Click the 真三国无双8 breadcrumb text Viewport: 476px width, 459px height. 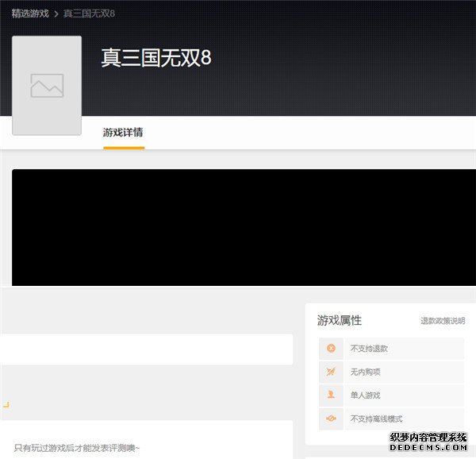[89, 13]
